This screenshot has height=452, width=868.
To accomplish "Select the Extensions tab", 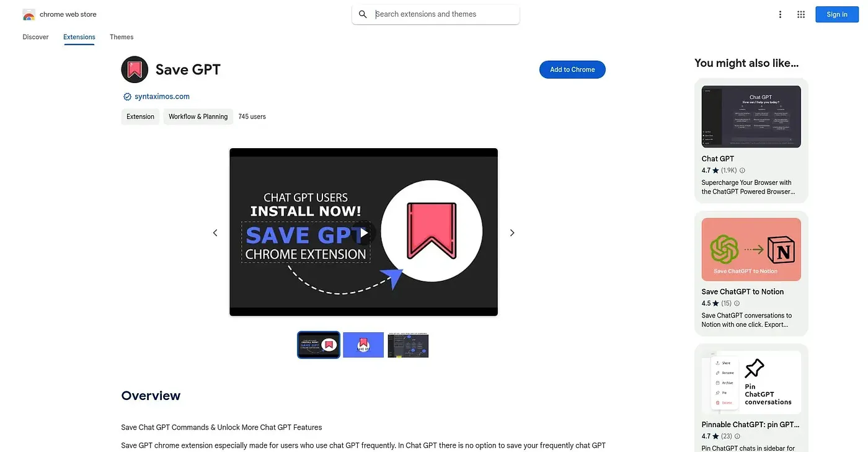I will [79, 37].
